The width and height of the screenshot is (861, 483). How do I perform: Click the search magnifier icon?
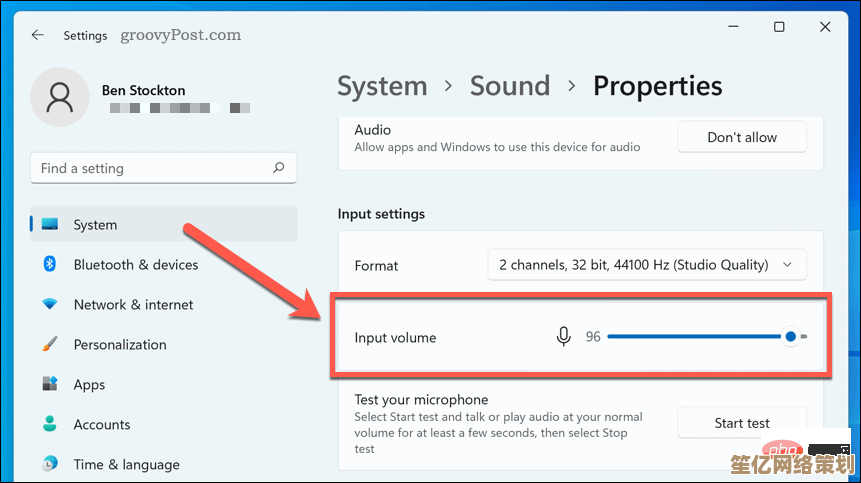click(x=279, y=168)
